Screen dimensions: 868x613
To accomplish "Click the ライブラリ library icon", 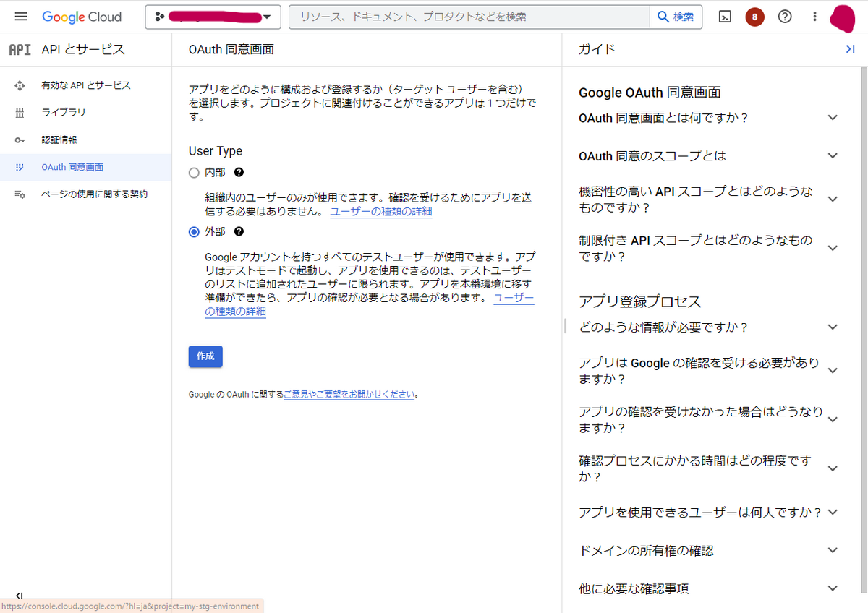I will (20, 113).
